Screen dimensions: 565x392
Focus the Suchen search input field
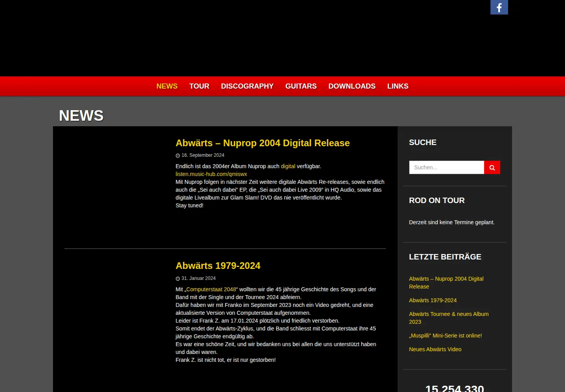(x=447, y=167)
